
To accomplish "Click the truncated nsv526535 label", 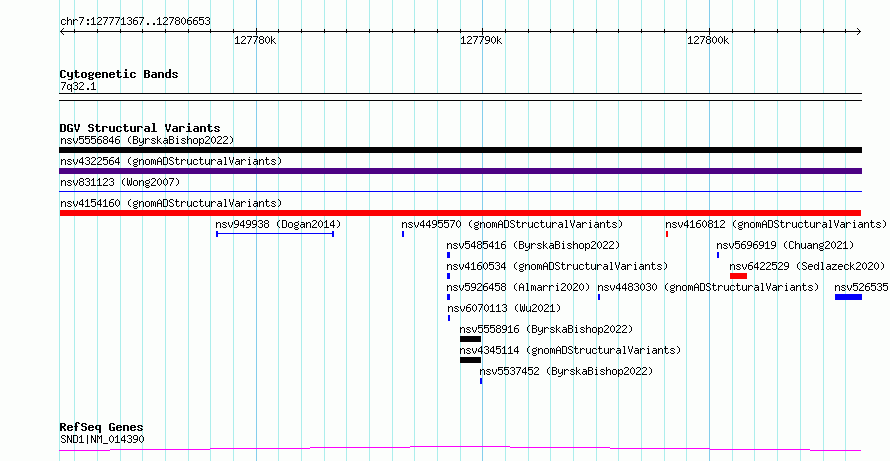I will [862, 287].
